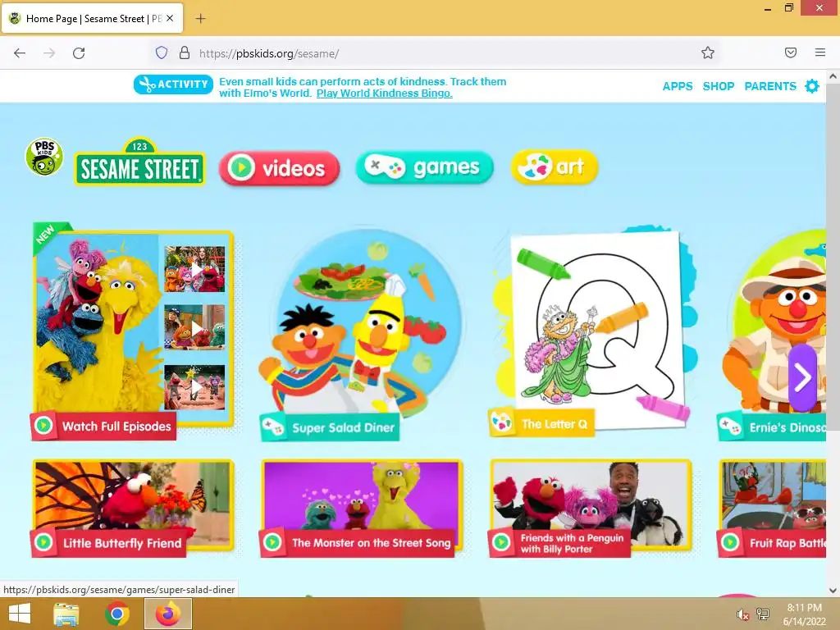Click play icon on Watch Full Episodes label
The width and height of the screenshot is (840, 630).
pos(43,426)
